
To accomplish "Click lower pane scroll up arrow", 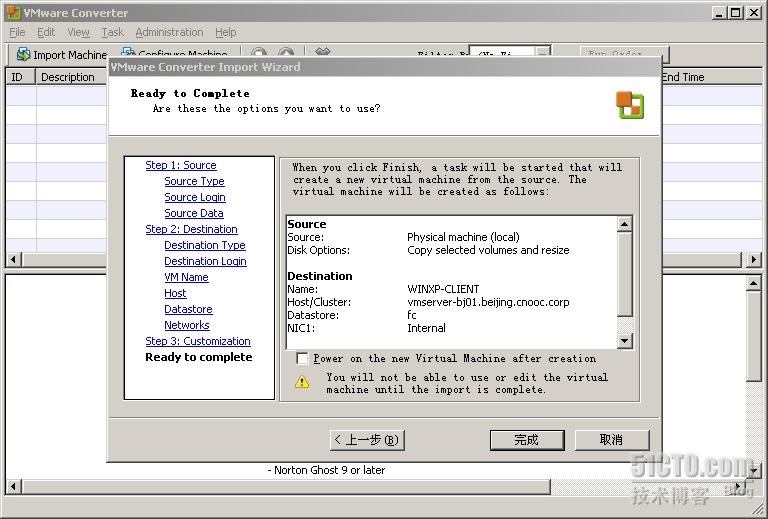I will pyautogui.click(x=754, y=283).
